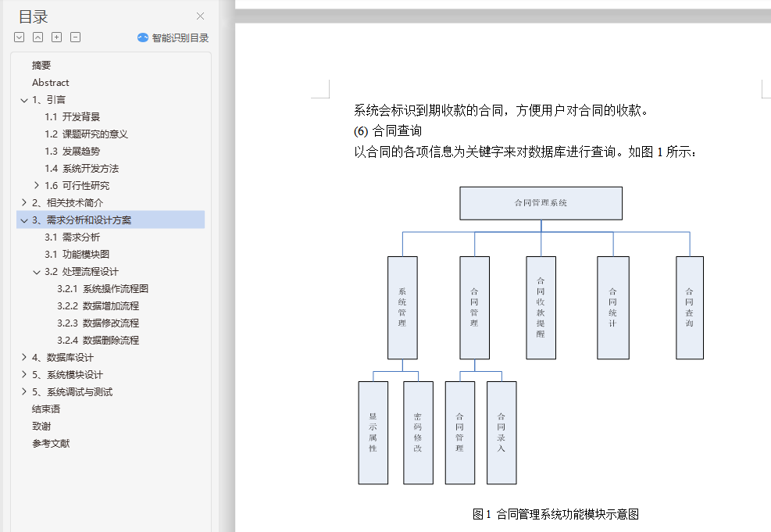Click the 合同统计 diagram box
771x532 pixels.
[613, 308]
